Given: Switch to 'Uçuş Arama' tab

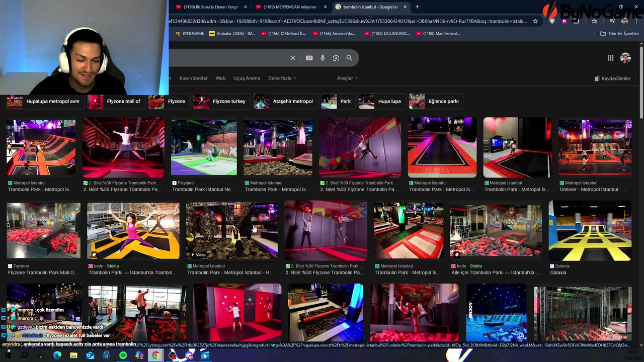Looking at the screenshot, I should tap(247, 78).
